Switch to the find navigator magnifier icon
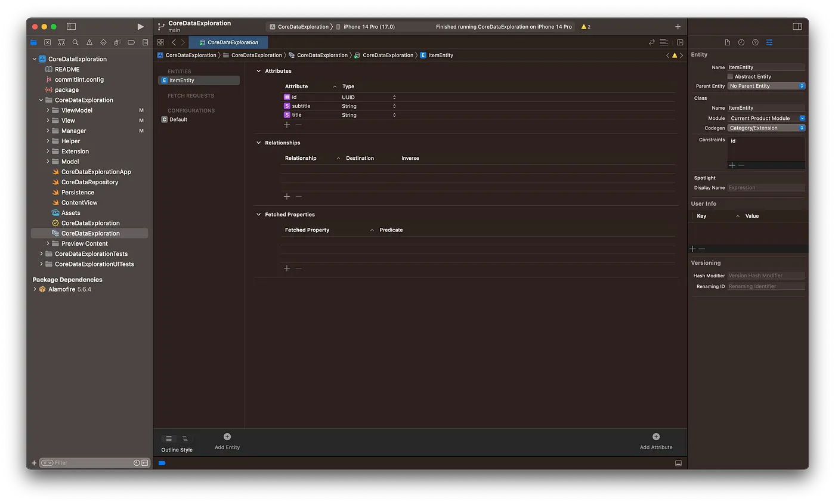835x504 pixels. pos(75,42)
